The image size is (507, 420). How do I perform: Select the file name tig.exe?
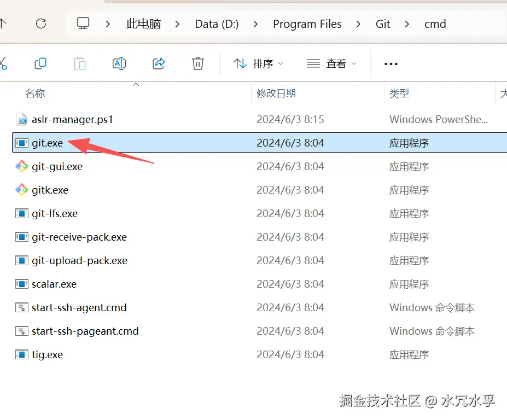click(x=47, y=355)
